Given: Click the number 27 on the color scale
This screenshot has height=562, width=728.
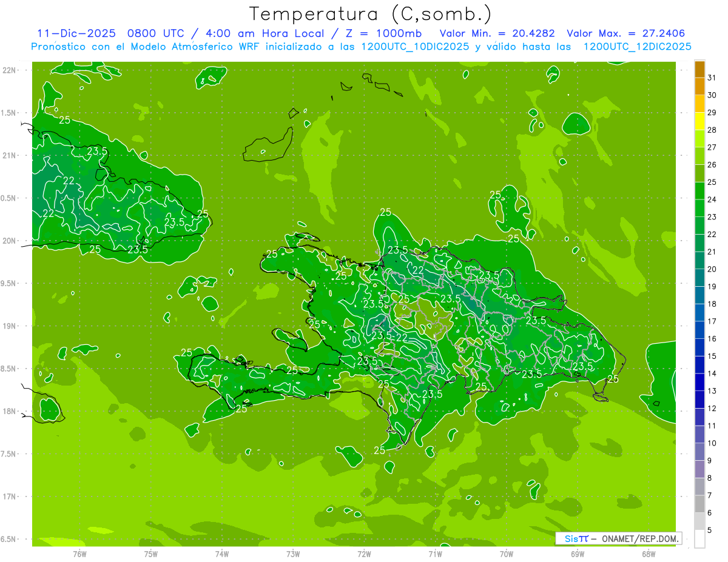Looking at the screenshot, I should (712, 147).
